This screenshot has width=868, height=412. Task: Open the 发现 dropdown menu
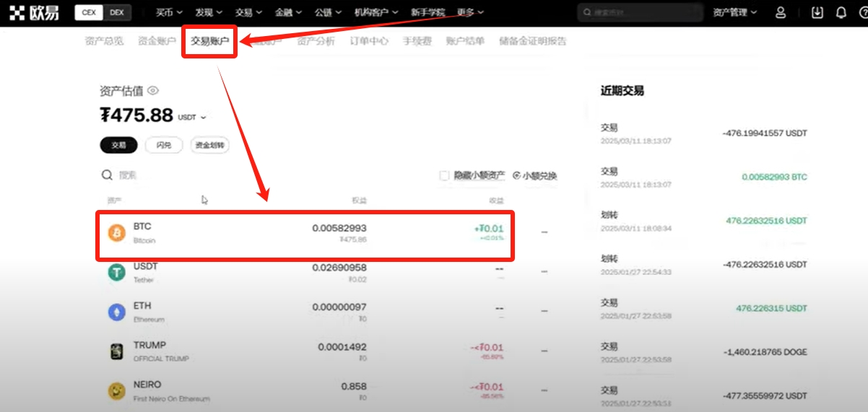point(209,12)
